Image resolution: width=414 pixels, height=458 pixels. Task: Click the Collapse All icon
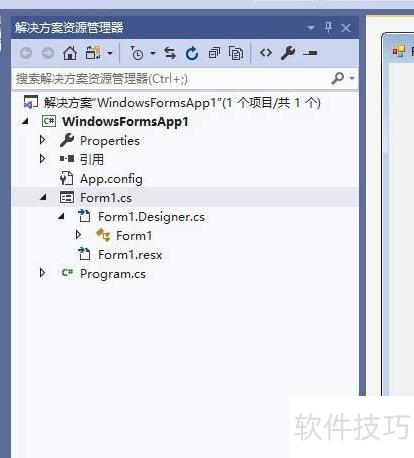(x=214, y=53)
